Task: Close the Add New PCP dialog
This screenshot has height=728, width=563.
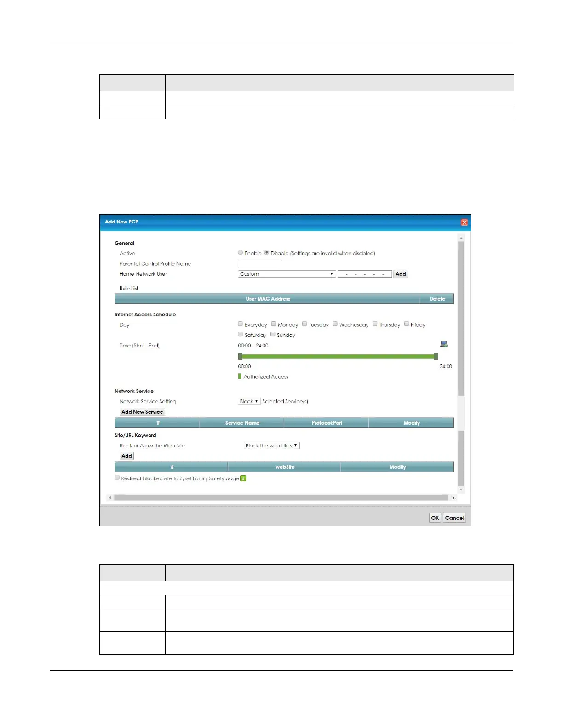Action: (x=465, y=222)
